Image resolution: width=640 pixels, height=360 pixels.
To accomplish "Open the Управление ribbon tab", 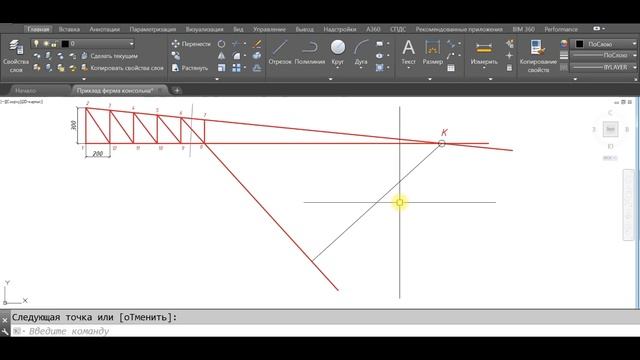I will point(269,29).
